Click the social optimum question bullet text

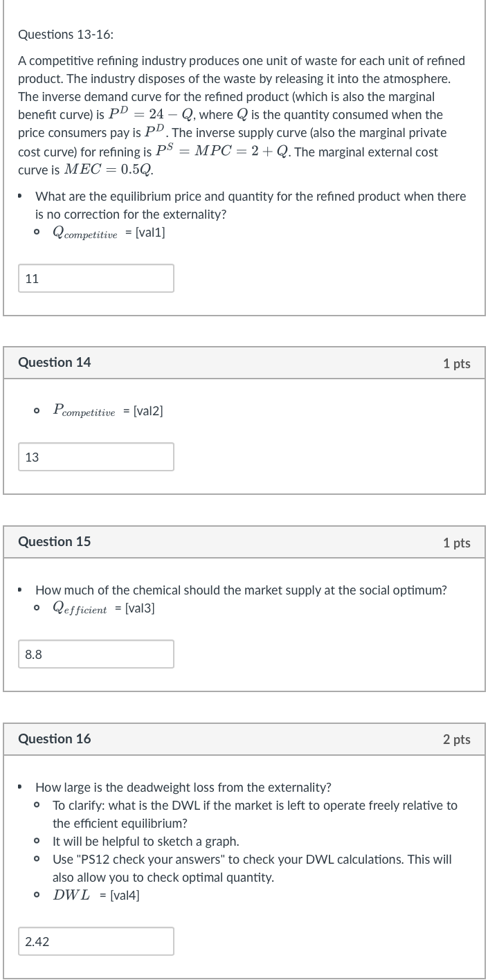(241, 590)
